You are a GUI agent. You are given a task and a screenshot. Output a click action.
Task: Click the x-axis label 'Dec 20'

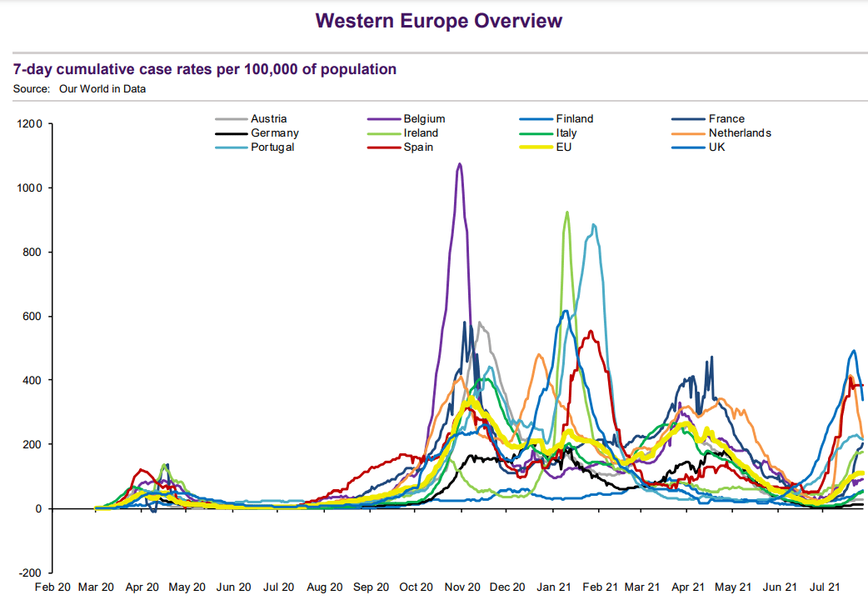point(507,587)
